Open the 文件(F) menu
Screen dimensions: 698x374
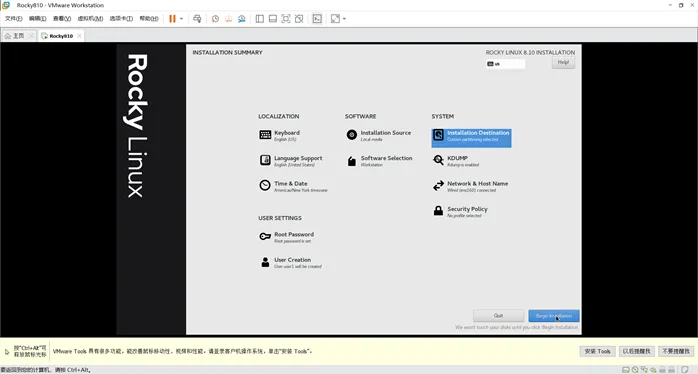(13, 19)
